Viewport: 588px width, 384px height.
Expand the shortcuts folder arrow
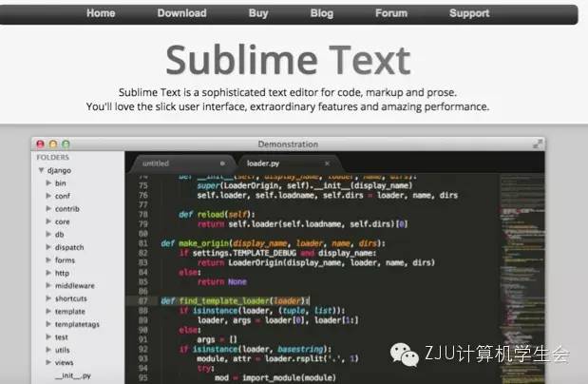(48, 298)
